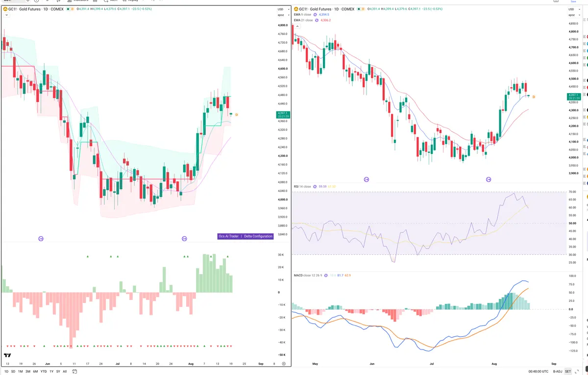This screenshot has width=588, height=375.
Task: Select 6M date range
Action: pos(35,372)
